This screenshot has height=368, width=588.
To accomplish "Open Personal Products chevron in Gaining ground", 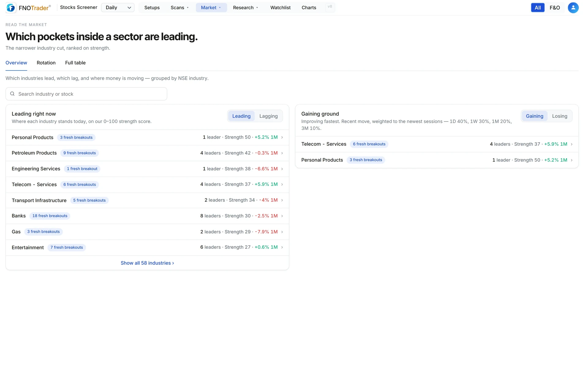I will [x=571, y=160].
